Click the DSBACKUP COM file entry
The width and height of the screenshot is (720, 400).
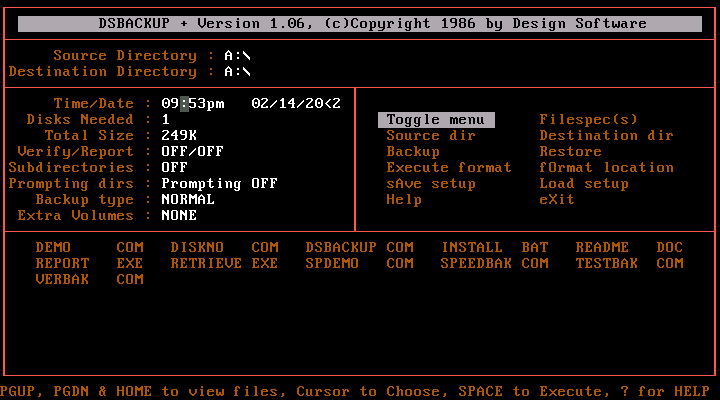(360, 248)
